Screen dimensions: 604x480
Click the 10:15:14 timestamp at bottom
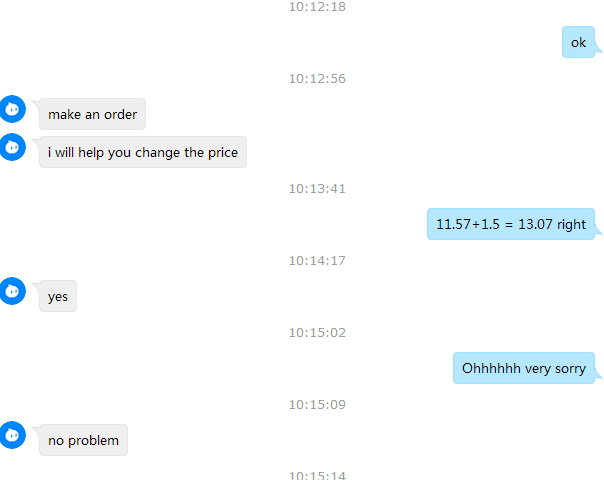coord(317,476)
